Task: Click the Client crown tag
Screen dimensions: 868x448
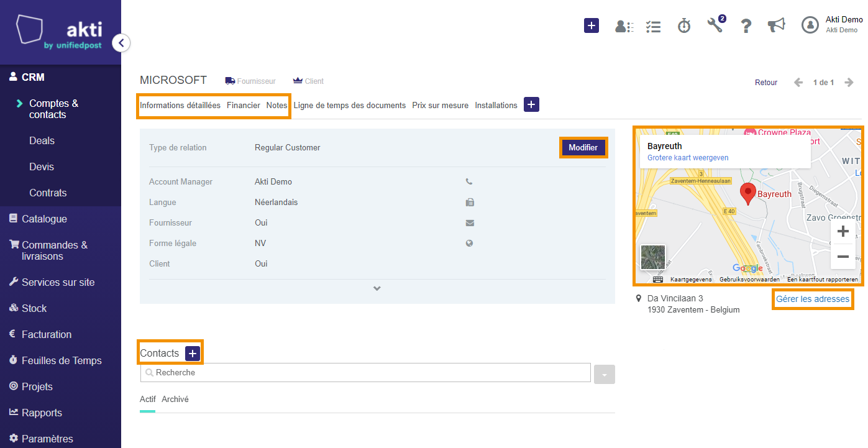Action: (x=308, y=81)
